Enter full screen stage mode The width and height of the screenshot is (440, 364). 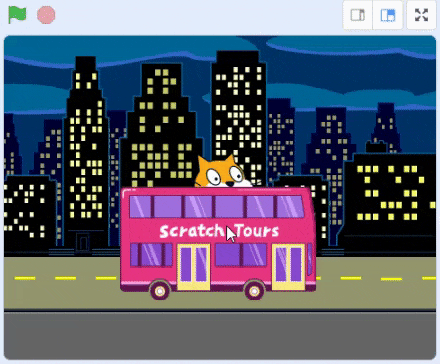(421, 15)
